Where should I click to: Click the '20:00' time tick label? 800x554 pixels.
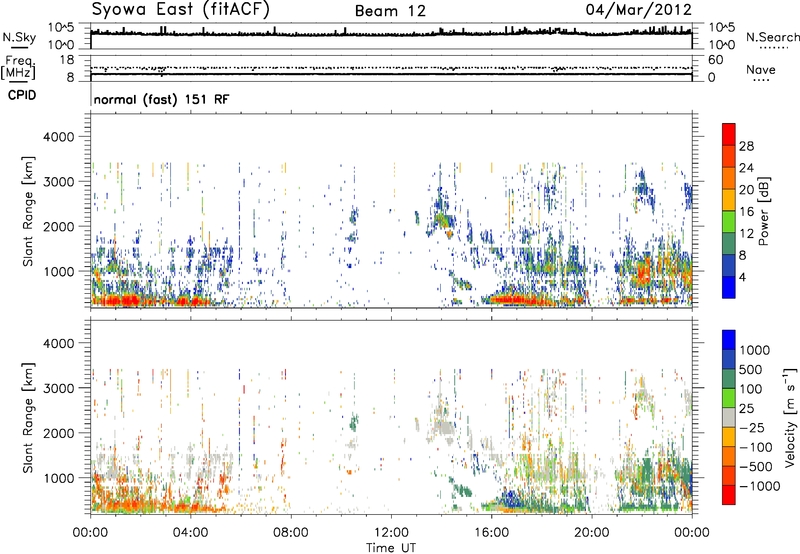[x=591, y=533]
